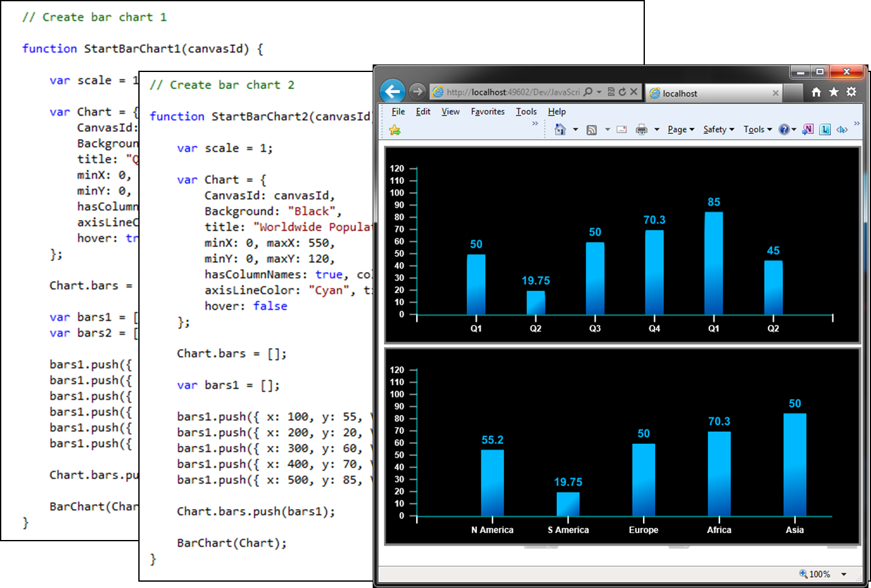Click the "Africa" axis label

(x=719, y=530)
